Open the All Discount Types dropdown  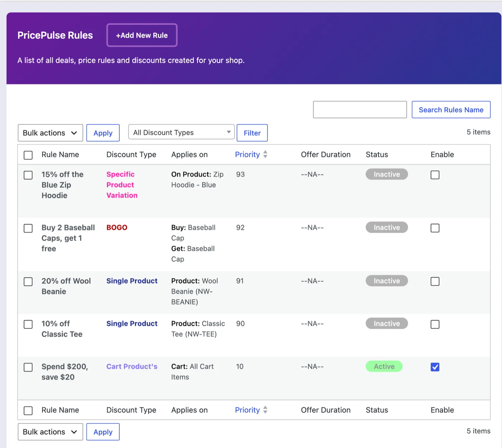pyautogui.click(x=181, y=132)
